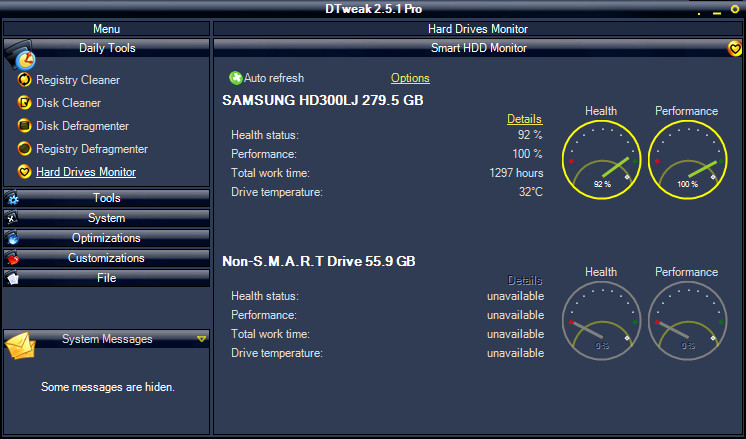Expand the Customizations menu section
Viewport: 746px width, 439px height.
coord(107,258)
